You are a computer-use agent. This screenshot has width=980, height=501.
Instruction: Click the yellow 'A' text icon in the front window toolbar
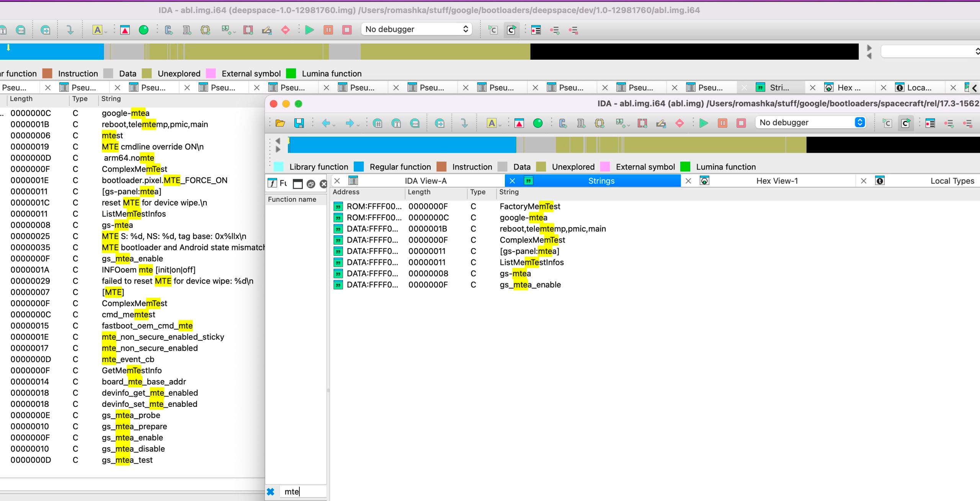coord(492,123)
